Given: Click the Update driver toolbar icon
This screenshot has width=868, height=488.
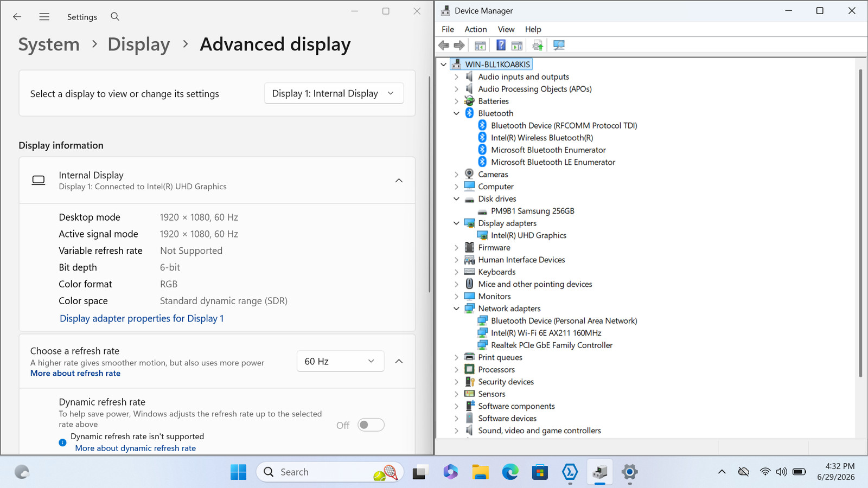Looking at the screenshot, I should pos(538,46).
